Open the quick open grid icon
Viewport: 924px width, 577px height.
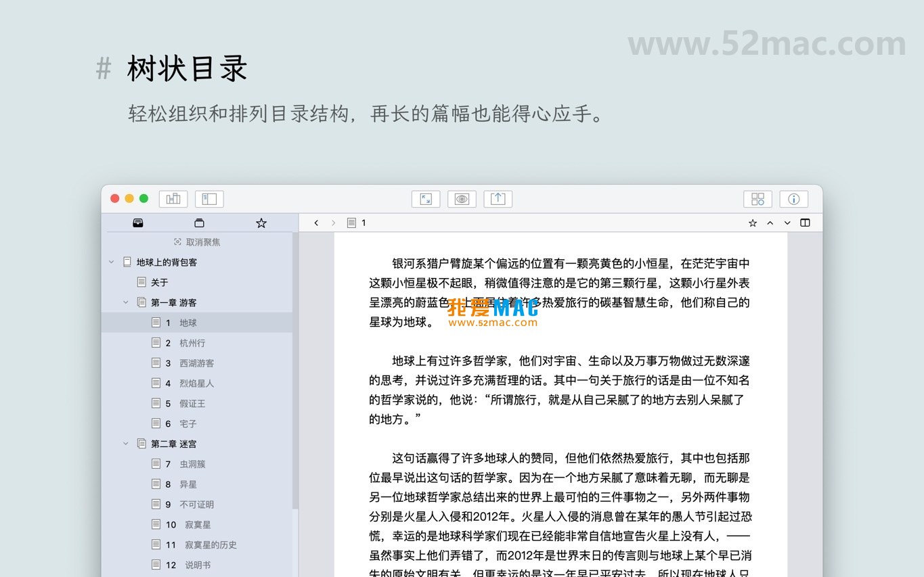click(x=757, y=198)
